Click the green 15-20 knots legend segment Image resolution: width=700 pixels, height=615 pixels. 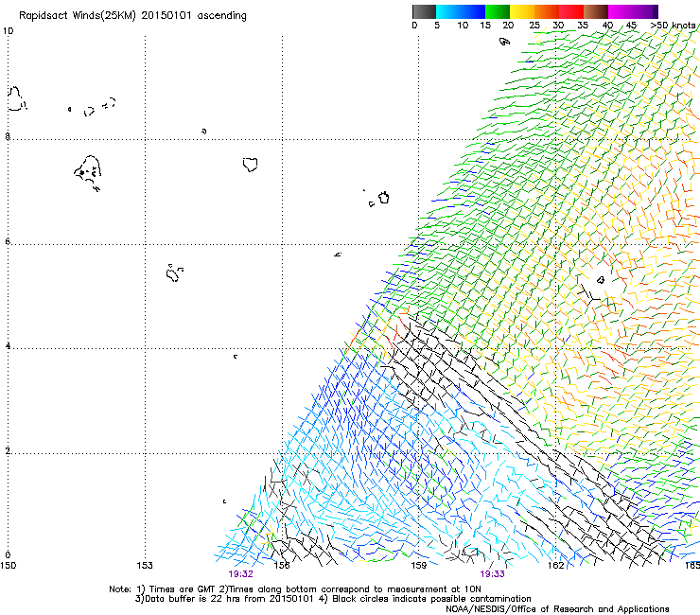498,11
